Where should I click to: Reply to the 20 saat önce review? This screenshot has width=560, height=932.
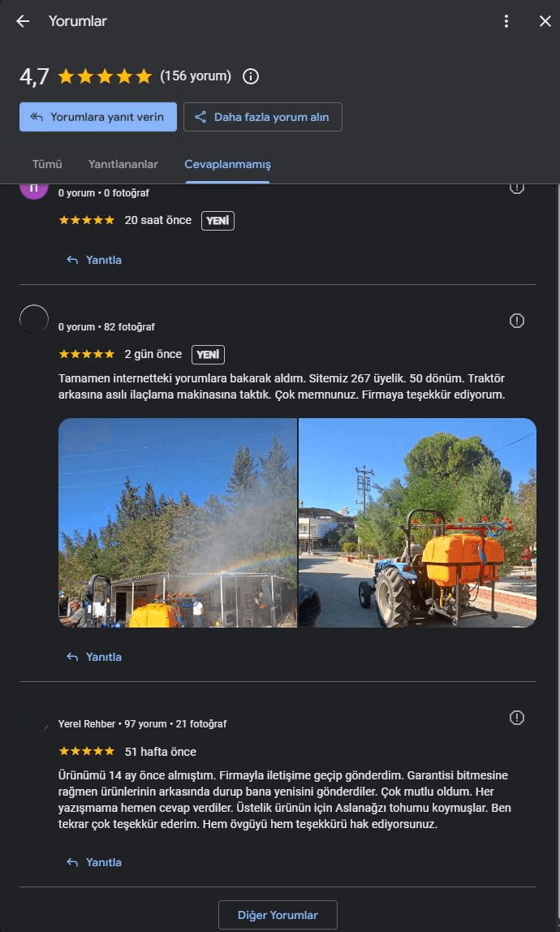[x=94, y=260]
